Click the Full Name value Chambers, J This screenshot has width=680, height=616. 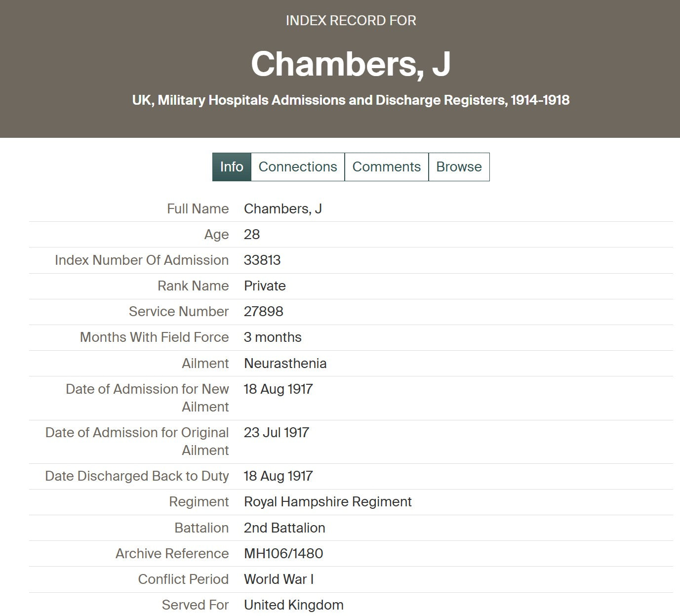282,209
